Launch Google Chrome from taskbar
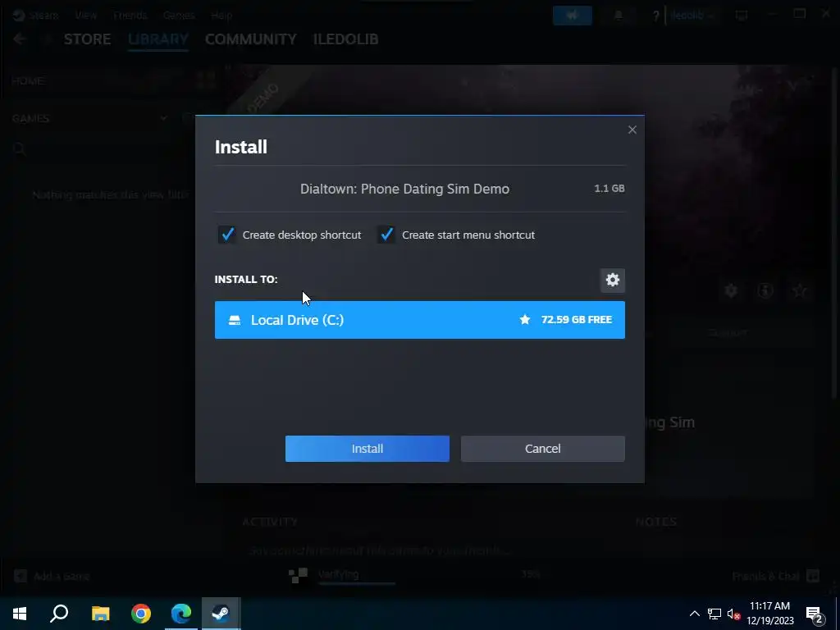Viewport: 840px width, 630px height. (x=141, y=614)
